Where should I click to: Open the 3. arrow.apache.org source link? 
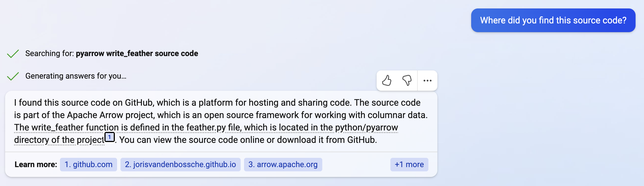pos(283,165)
